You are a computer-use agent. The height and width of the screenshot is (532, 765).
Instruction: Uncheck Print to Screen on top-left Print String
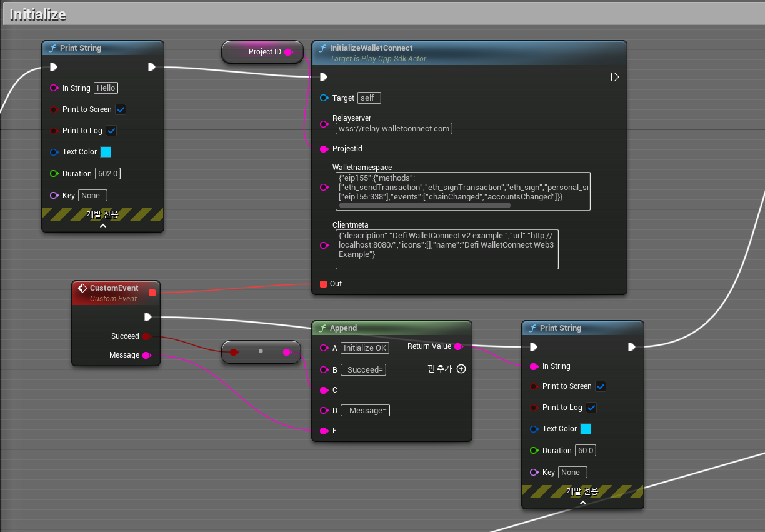coord(121,109)
